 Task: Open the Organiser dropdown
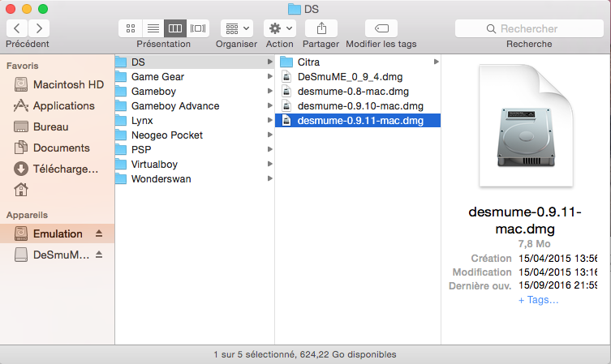tap(237, 28)
